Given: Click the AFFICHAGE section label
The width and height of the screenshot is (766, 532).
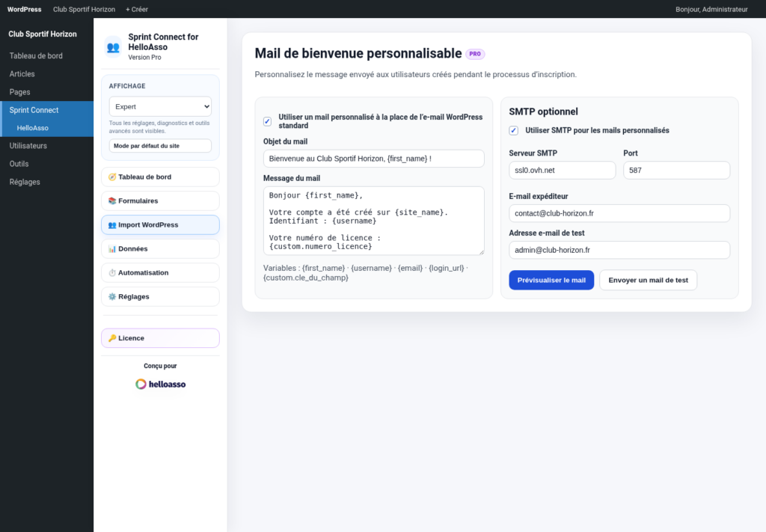Looking at the screenshot, I should pos(127,86).
